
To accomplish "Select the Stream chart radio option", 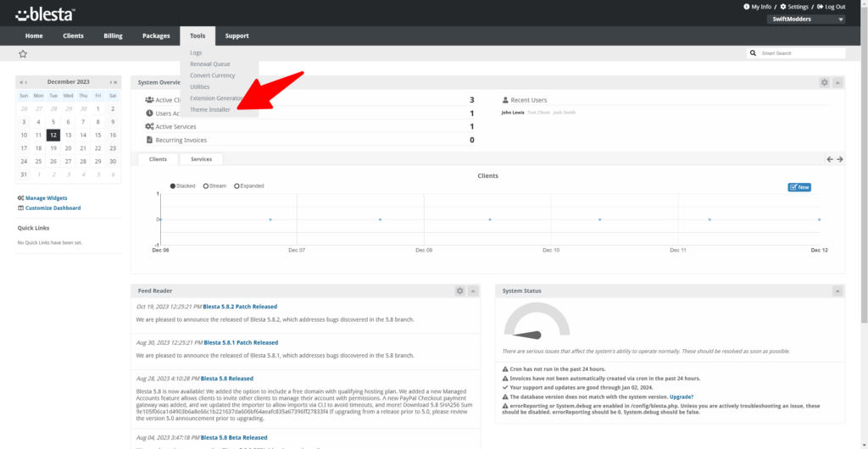I will [x=206, y=186].
